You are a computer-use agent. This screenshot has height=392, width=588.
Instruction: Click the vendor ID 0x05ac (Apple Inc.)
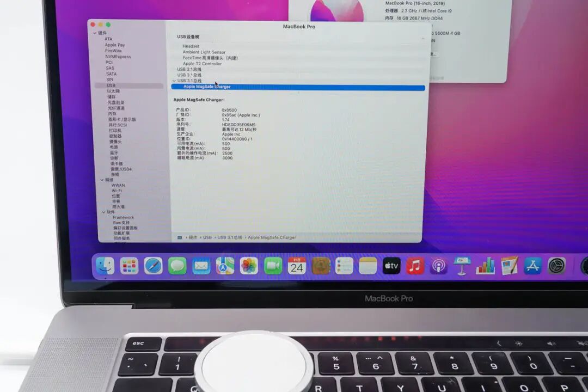pos(241,115)
